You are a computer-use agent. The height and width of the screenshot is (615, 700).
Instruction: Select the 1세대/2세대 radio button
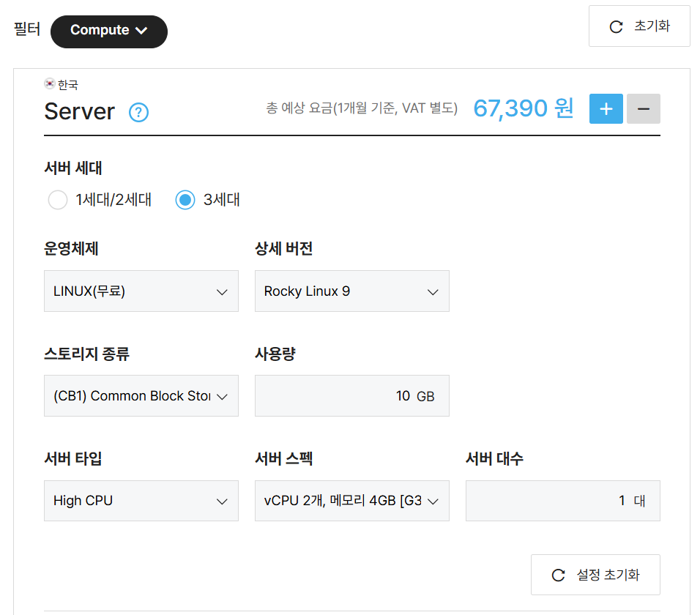[x=58, y=199]
